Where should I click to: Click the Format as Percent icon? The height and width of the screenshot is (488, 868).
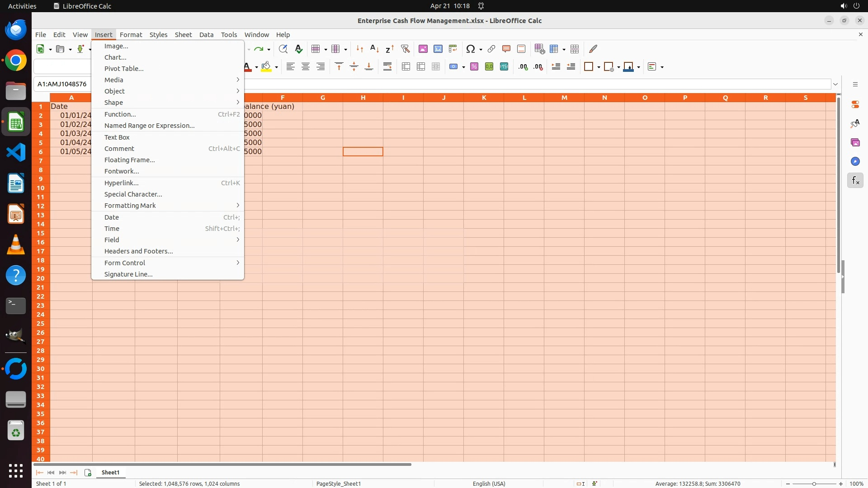tap(474, 67)
